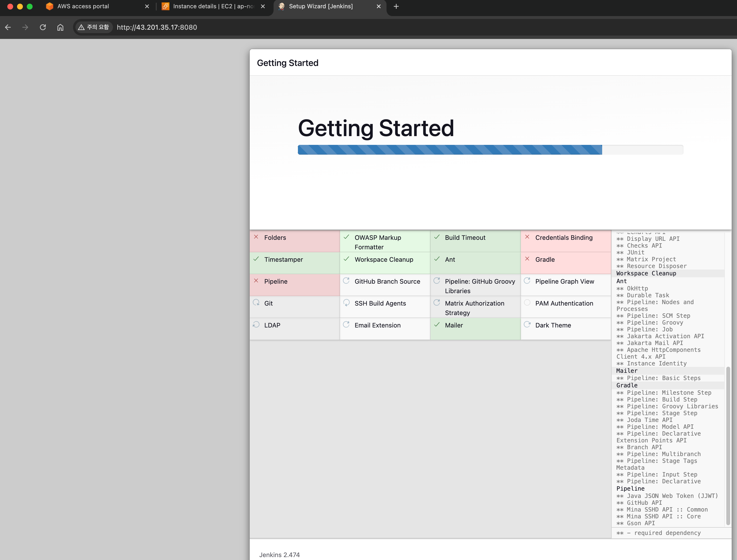The image size is (737, 560).
Task: Go to browser home page icon
Action: coord(60,27)
